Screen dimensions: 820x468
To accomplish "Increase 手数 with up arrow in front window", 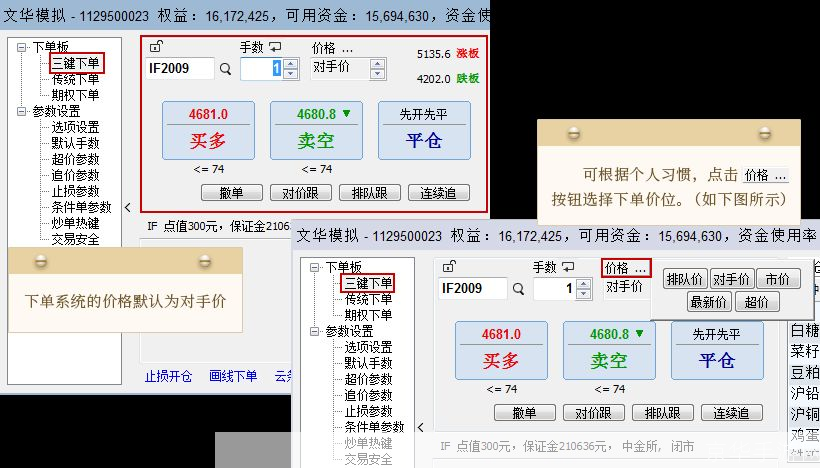I will tap(584, 284).
